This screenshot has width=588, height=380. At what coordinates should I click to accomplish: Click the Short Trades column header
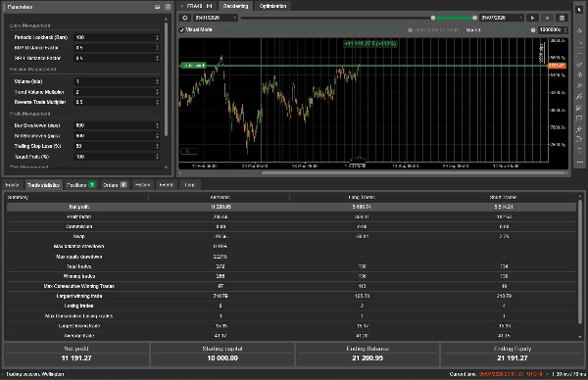[x=504, y=197]
